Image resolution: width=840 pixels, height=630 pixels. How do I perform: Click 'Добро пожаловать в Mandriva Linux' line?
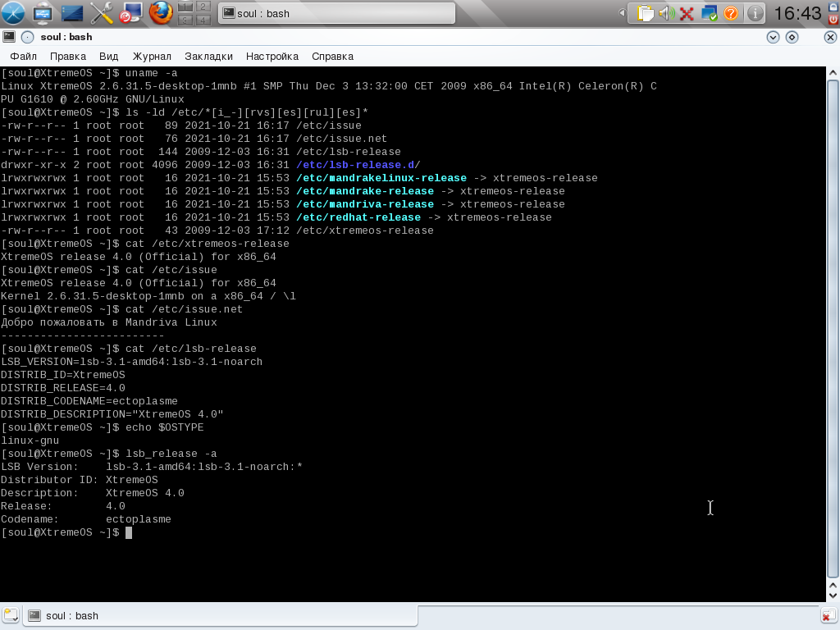[109, 322]
